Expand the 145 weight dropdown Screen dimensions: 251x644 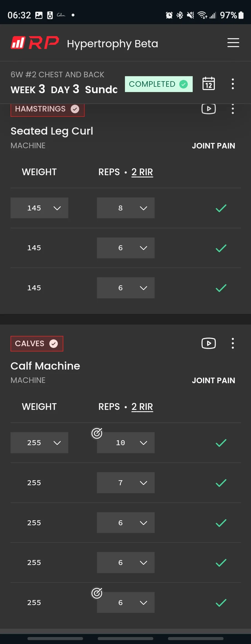[x=39, y=208]
